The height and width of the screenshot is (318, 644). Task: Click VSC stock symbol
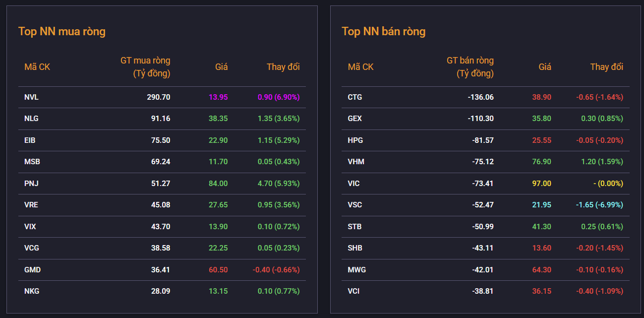tap(355, 205)
